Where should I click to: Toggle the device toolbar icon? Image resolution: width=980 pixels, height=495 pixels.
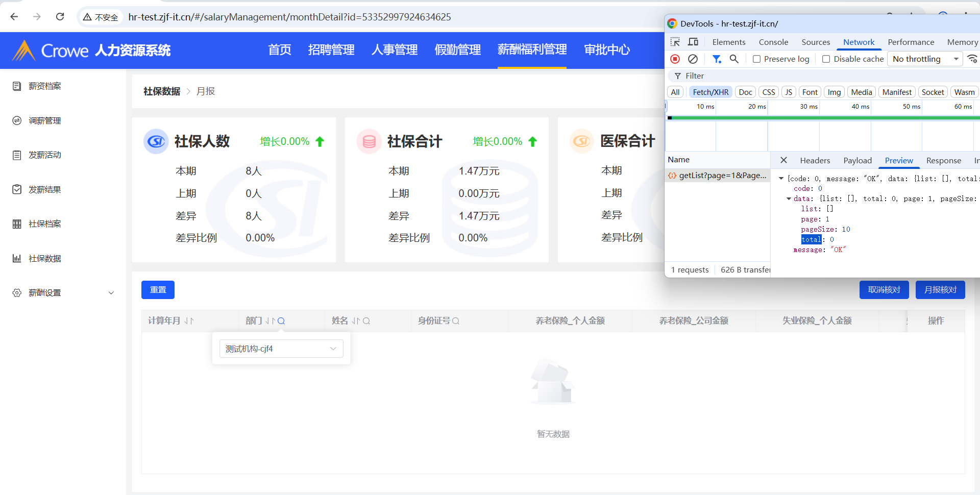[693, 42]
